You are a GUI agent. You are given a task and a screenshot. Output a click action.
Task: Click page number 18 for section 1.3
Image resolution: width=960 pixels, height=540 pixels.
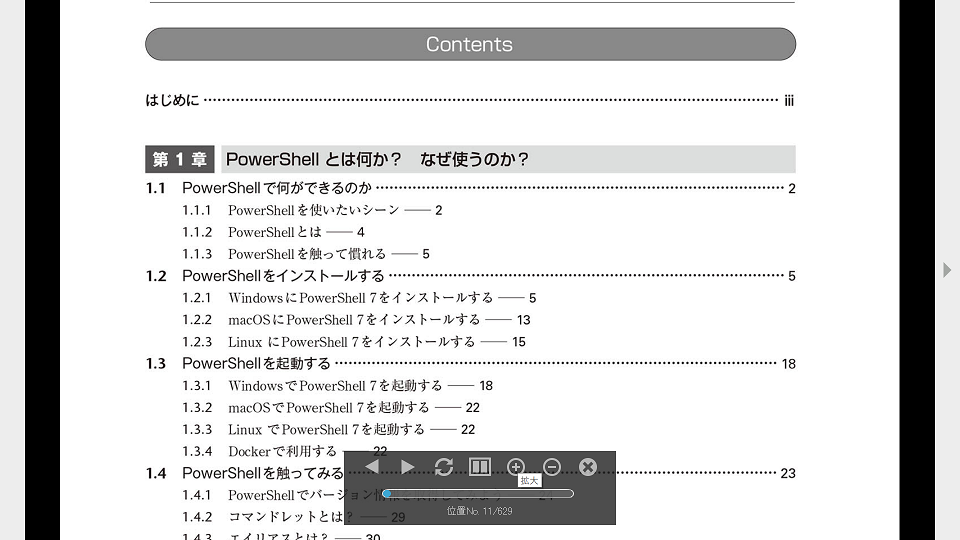tap(789, 364)
